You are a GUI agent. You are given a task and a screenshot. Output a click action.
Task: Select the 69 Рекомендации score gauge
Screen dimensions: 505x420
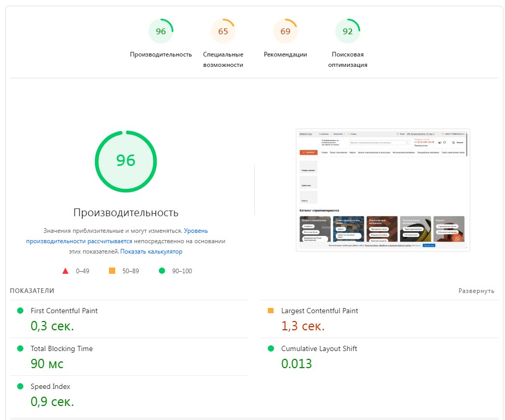pyautogui.click(x=285, y=32)
